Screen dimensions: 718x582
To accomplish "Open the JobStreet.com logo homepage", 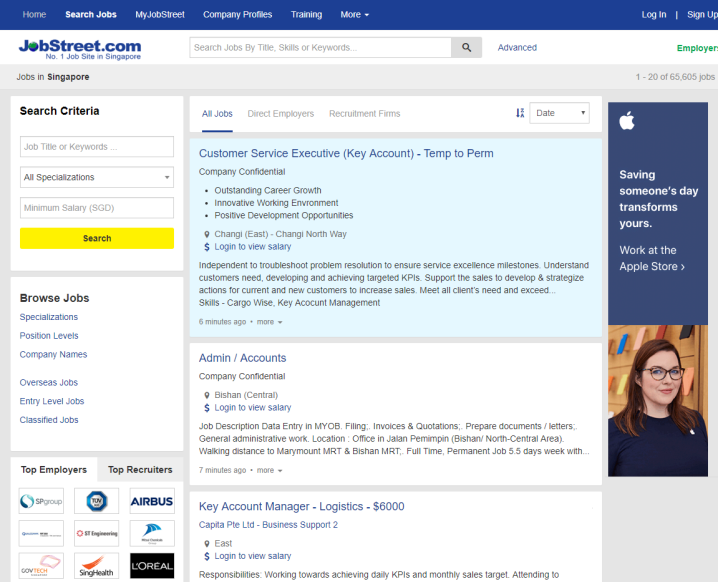I will (x=80, y=49).
